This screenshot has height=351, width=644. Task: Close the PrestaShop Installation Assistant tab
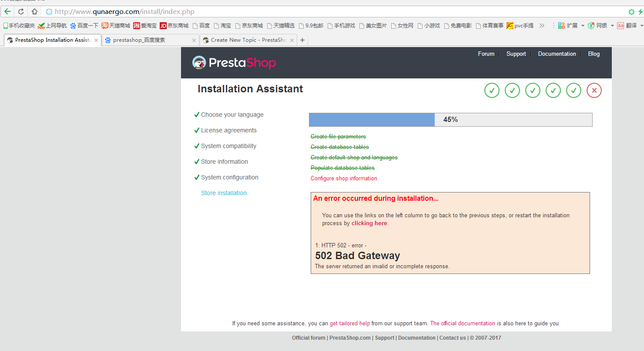(x=96, y=40)
